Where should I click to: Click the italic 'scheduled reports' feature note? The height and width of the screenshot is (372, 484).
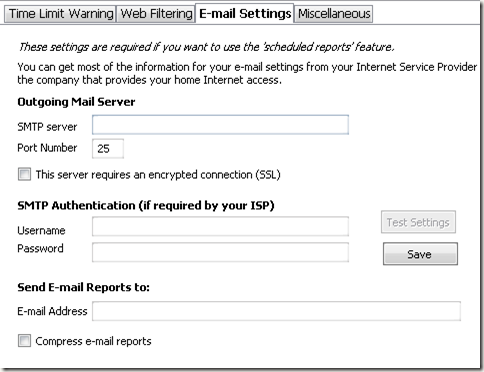(x=206, y=47)
